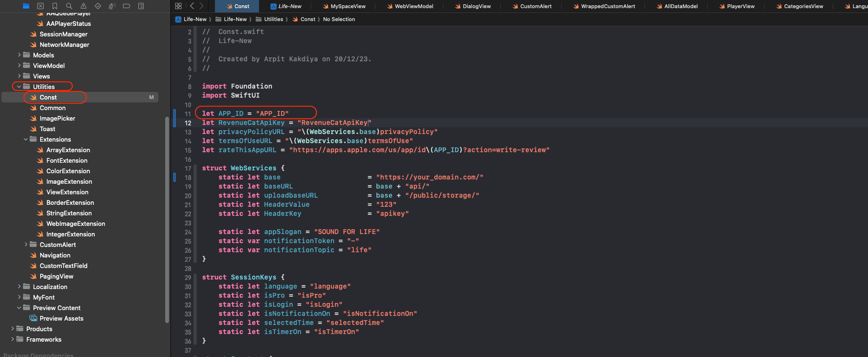Click the Swift icon beside ColorExtension

(40, 171)
